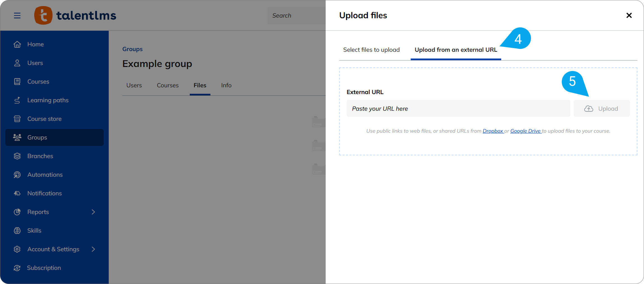The width and height of the screenshot is (644, 284).
Task: Open Learning paths via its sidebar icon
Action: click(x=17, y=100)
